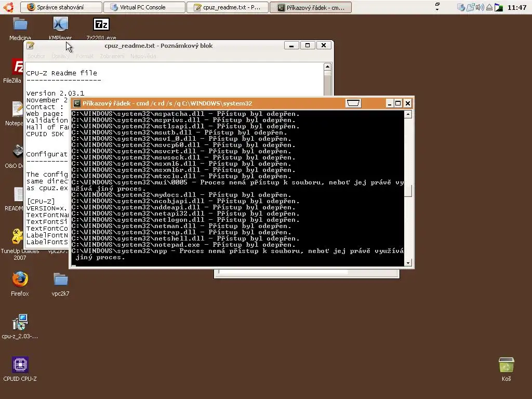The image size is (532, 399).
Task: Click the monitor tray icon beside the clock
Action: [499, 7]
